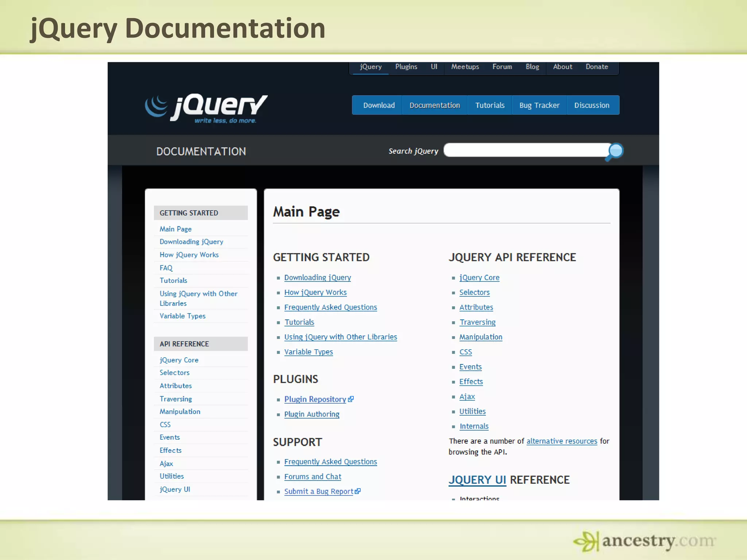Open Ajax in the API Reference list
The height and width of the screenshot is (560, 747).
[467, 397]
